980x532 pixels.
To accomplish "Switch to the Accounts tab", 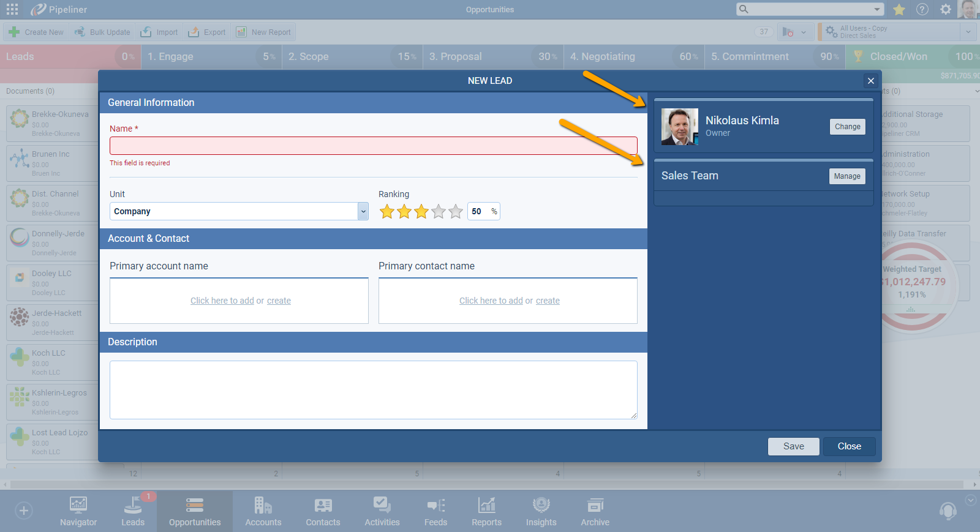I will click(263, 511).
